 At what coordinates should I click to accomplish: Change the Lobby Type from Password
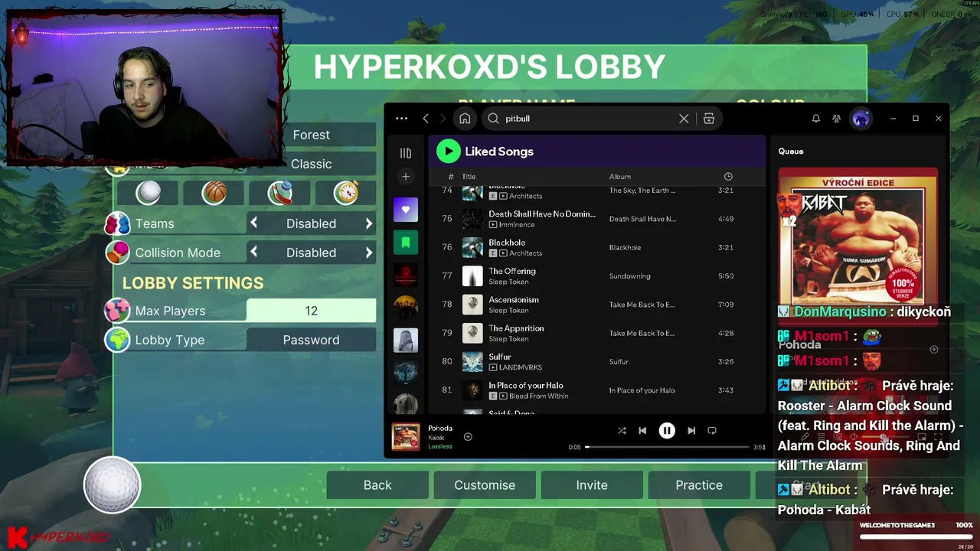point(311,340)
